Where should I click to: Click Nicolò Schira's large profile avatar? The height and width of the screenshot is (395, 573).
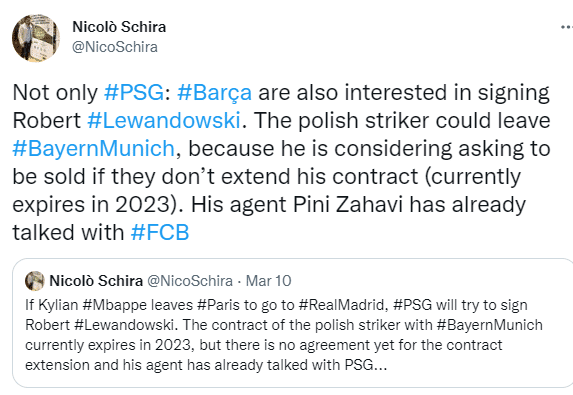pyautogui.click(x=36, y=38)
